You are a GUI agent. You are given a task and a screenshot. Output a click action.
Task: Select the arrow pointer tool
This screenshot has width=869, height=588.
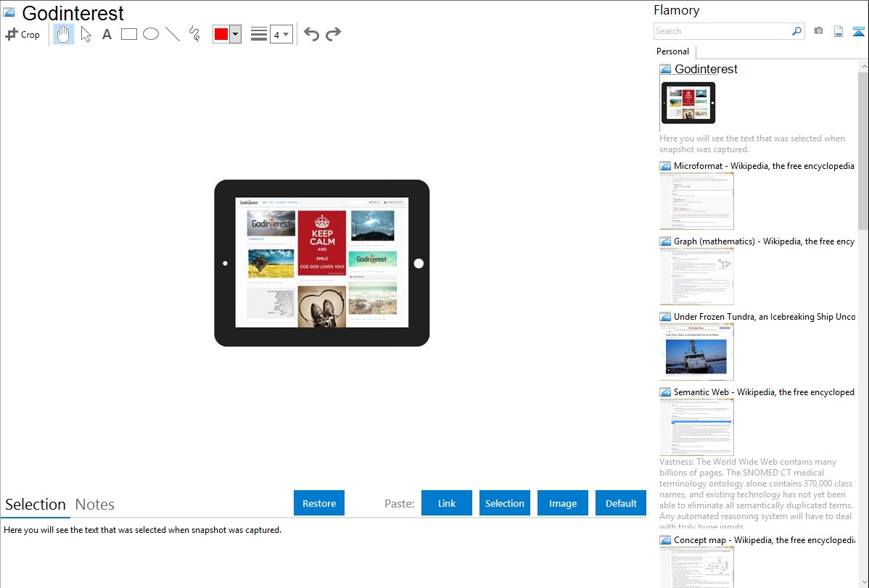point(86,34)
